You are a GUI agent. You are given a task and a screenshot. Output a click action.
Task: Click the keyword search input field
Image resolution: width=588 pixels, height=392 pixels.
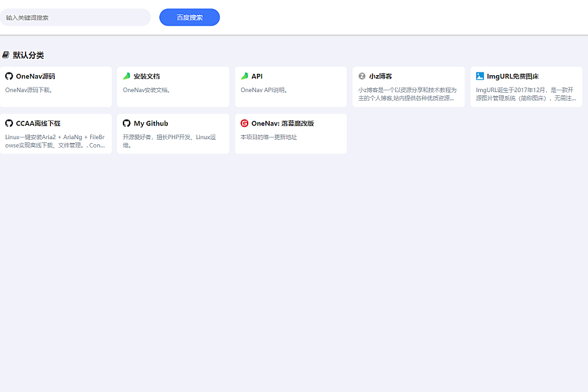[75, 17]
